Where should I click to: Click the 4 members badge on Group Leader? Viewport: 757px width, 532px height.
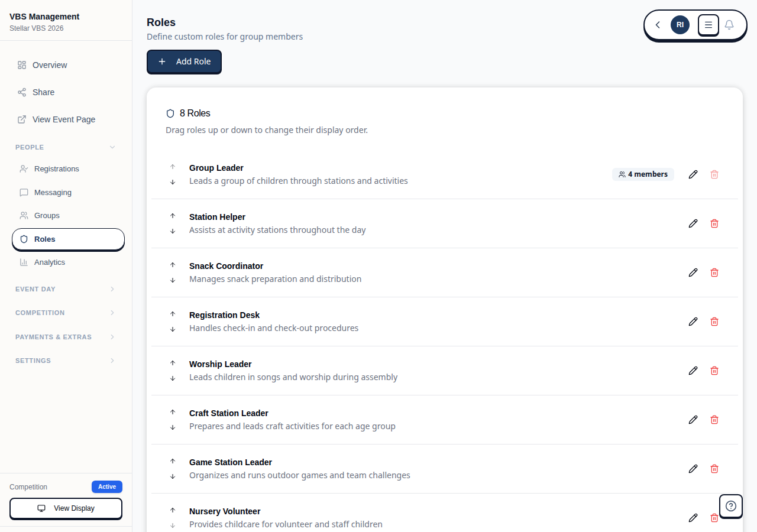(x=643, y=174)
